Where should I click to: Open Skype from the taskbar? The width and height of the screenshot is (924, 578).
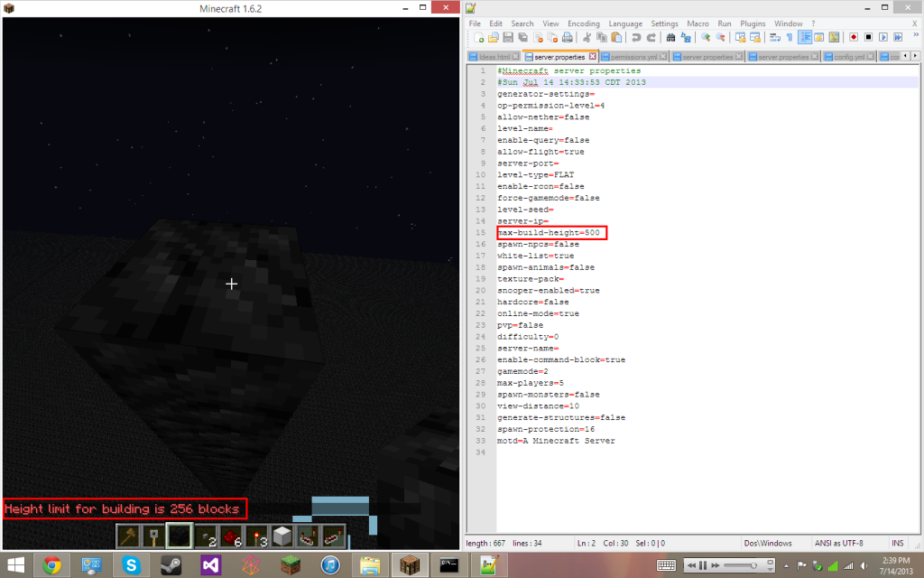click(131, 565)
